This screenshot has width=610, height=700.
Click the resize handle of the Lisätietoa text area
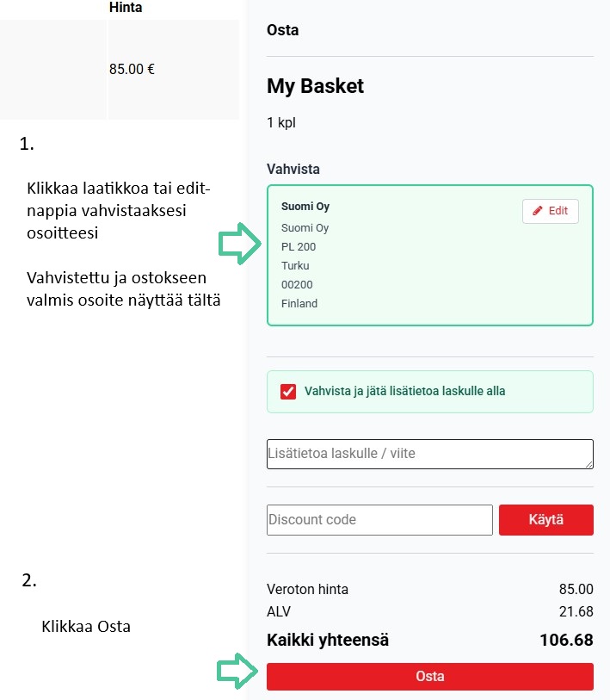pyautogui.click(x=589, y=464)
